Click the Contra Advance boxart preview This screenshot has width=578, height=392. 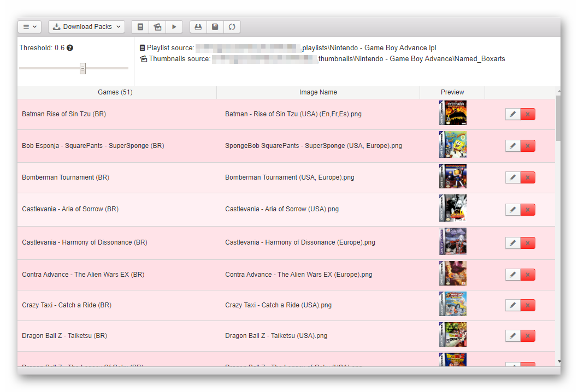tap(453, 274)
